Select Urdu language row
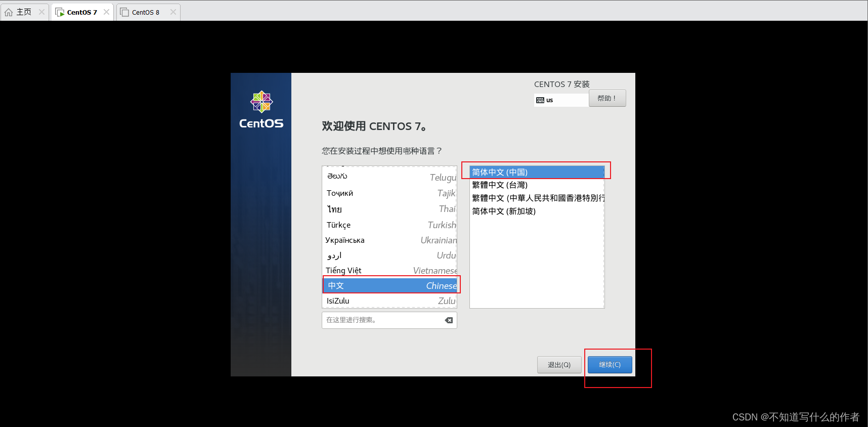This screenshot has height=427, width=868. click(389, 255)
